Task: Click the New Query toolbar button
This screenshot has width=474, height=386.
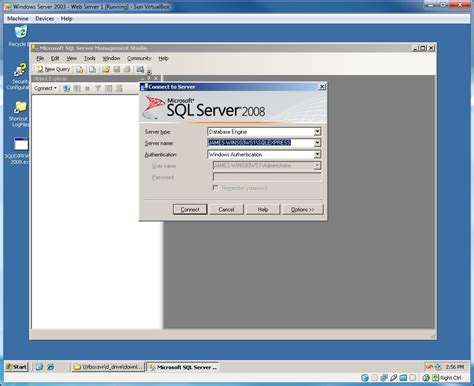Action: coord(53,69)
